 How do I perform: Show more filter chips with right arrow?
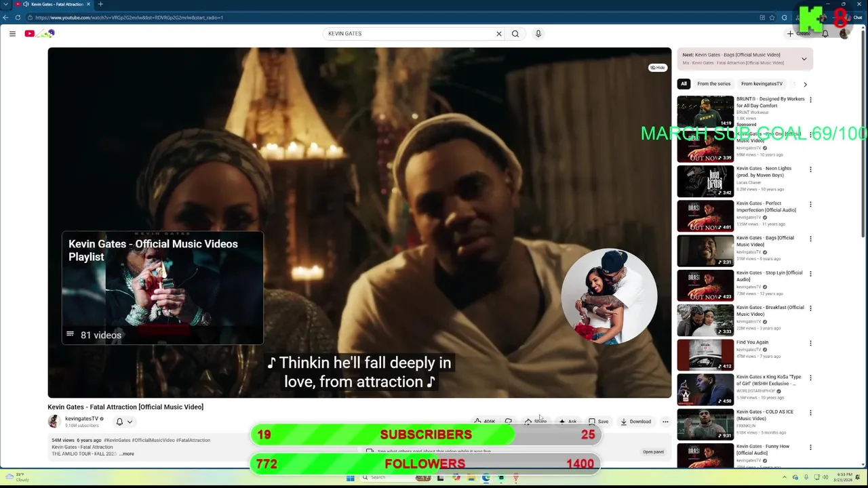[805, 84]
